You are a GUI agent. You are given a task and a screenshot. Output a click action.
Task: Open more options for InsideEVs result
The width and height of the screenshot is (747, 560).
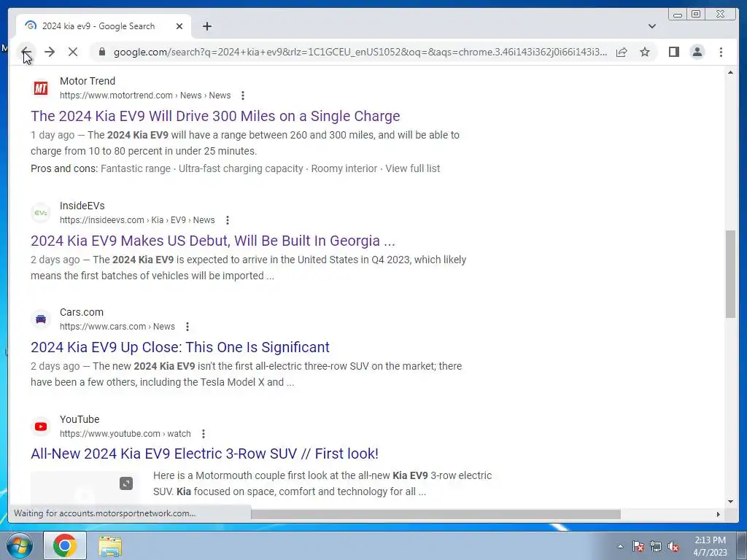tap(228, 220)
